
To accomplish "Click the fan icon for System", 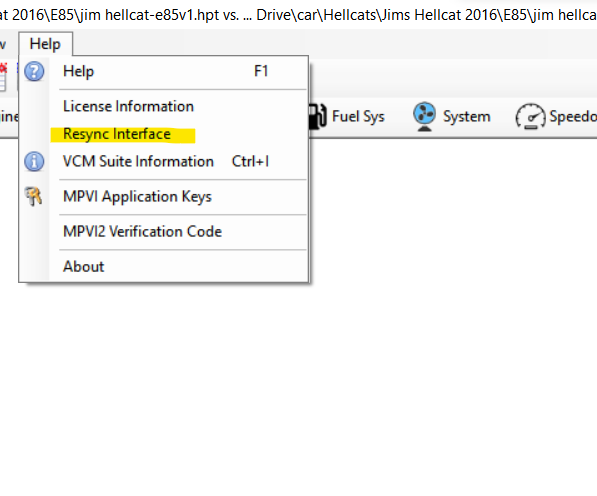I will tap(424, 116).
